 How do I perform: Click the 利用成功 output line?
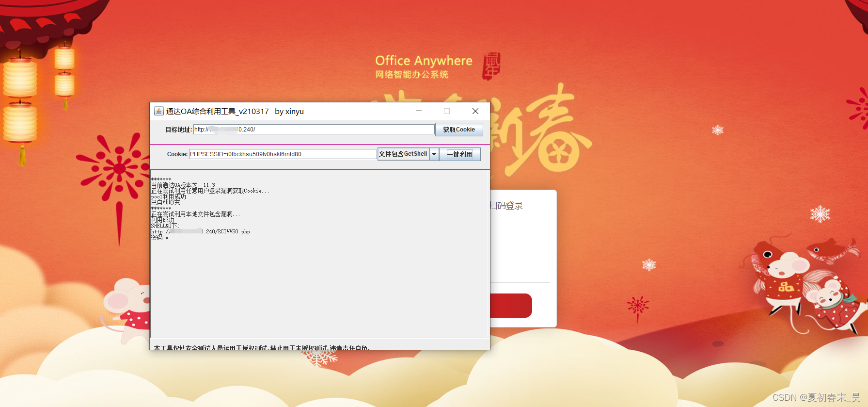[x=163, y=220]
